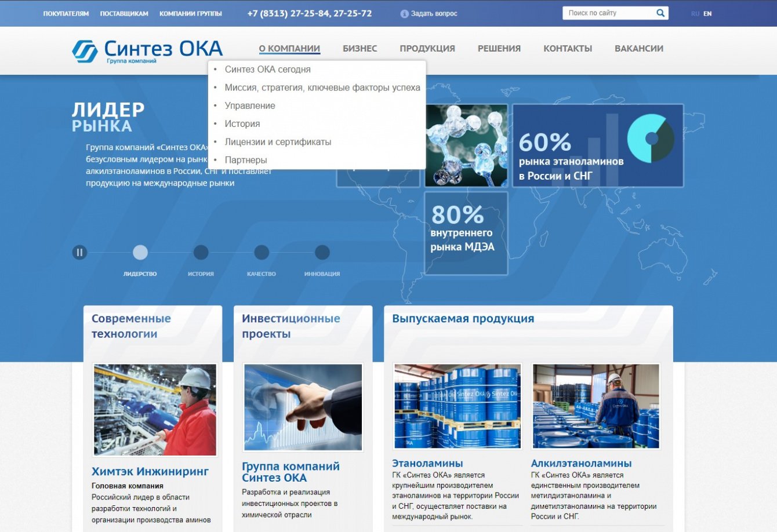Viewport: 777px width, 532px height.
Task: Click the Задать вопрос link
Action: tap(434, 14)
